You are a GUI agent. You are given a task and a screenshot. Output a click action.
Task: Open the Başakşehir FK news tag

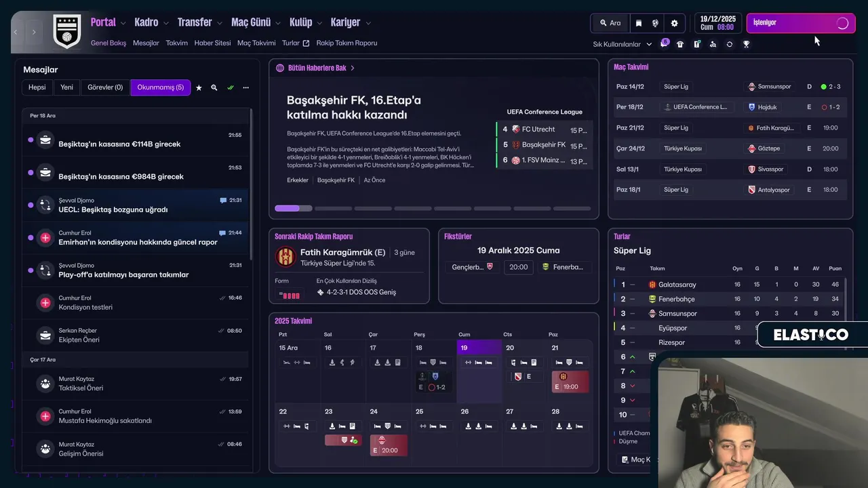[x=336, y=180]
